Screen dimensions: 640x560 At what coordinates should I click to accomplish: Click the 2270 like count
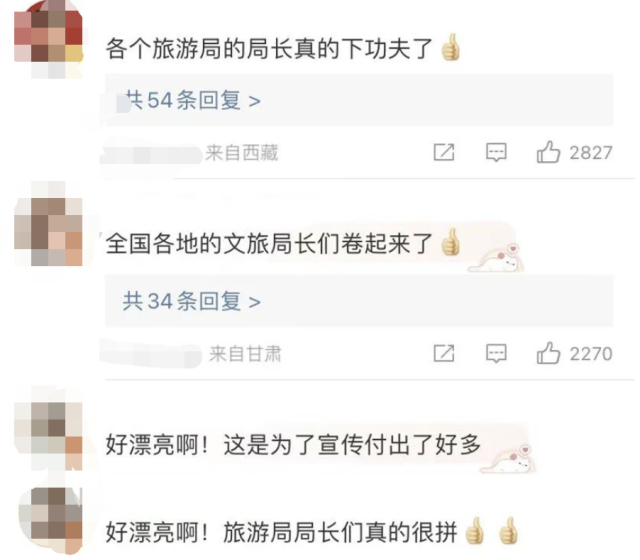(x=591, y=354)
